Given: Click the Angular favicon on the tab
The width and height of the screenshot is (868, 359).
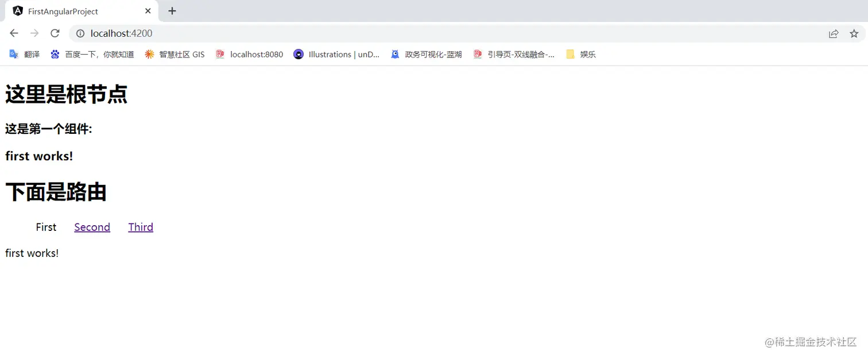Looking at the screenshot, I should pos(18,11).
